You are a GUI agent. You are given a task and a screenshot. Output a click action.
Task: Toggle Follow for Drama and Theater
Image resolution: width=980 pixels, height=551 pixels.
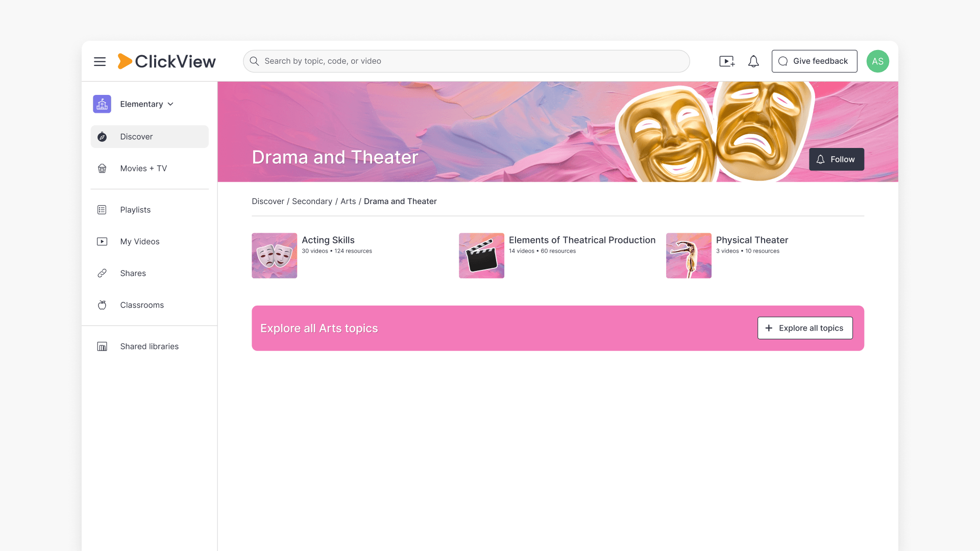(837, 159)
